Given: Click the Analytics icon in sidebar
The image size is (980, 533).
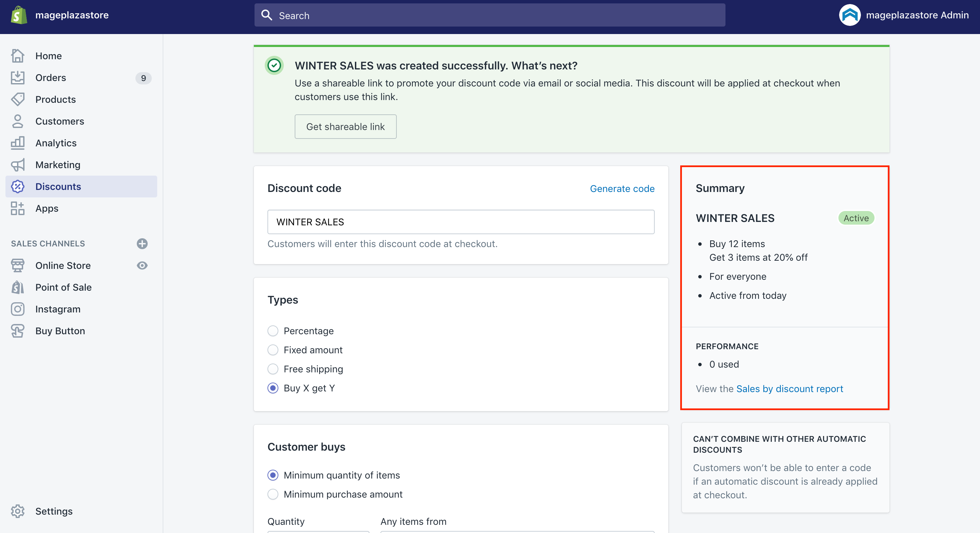Looking at the screenshot, I should pyautogui.click(x=18, y=142).
